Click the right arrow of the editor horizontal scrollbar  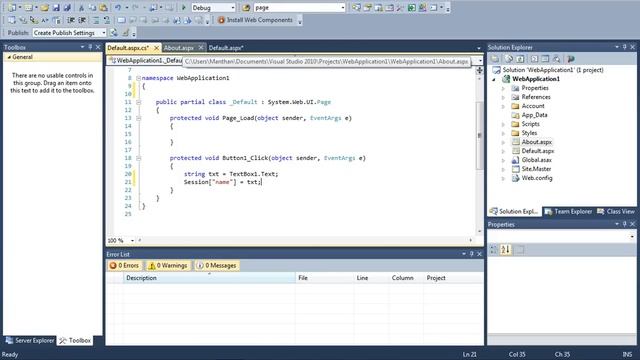click(471, 240)
